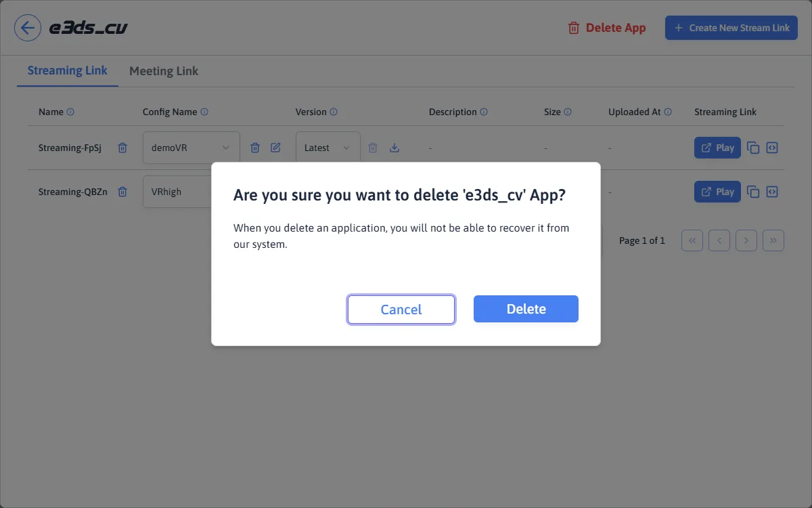Click info icon next to Version header
812x508 pixels.
coord(334,112)
